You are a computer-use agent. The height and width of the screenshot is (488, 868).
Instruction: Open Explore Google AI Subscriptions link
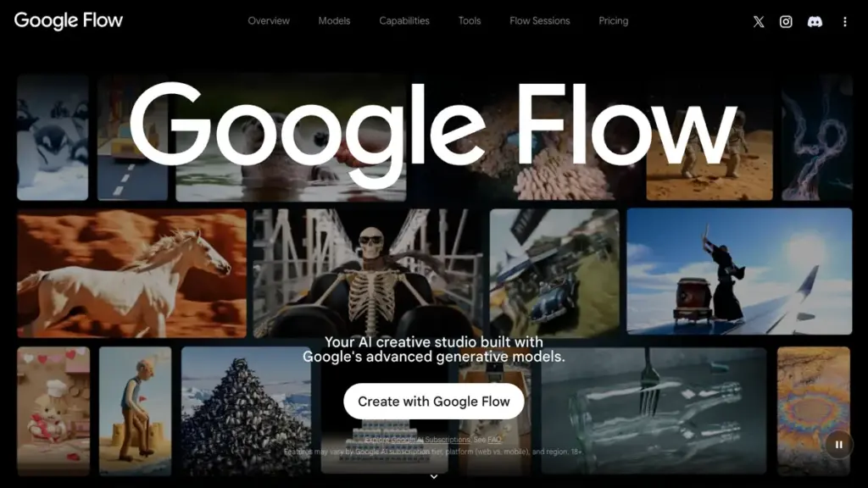[x=417, y=440]
